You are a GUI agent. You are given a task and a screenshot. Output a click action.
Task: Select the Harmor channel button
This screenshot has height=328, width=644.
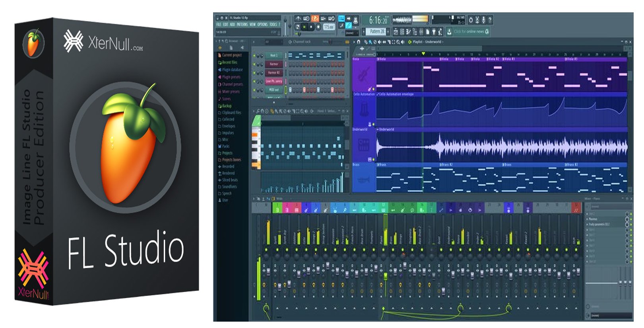click(274, 64)
